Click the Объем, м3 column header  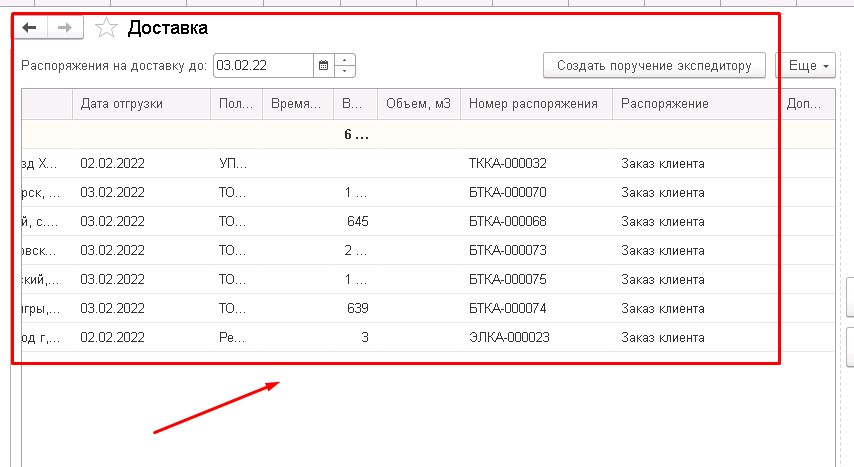[x=419, y=103]
